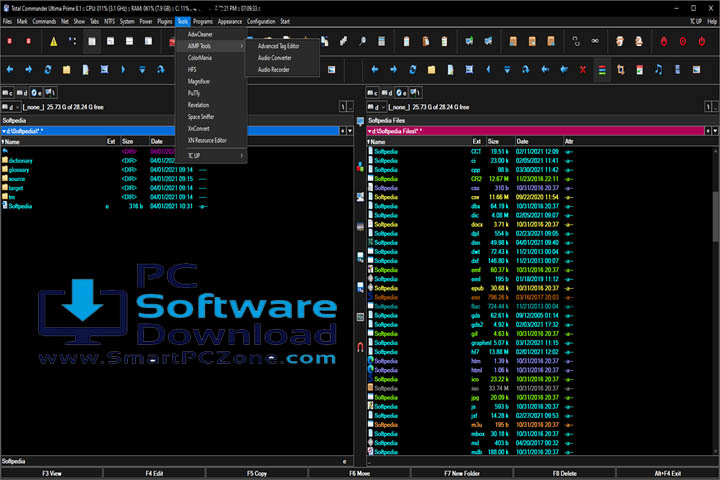Select the glossary folder in the left panel

18,170
